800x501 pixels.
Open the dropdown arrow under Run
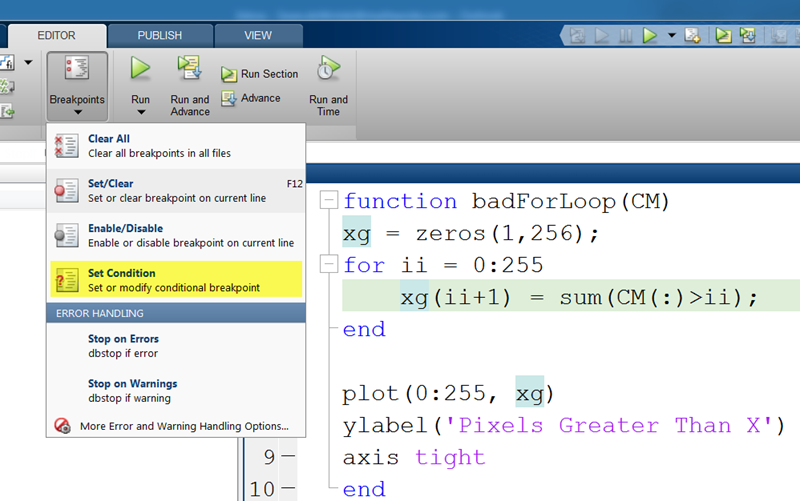tap(140, 113)
